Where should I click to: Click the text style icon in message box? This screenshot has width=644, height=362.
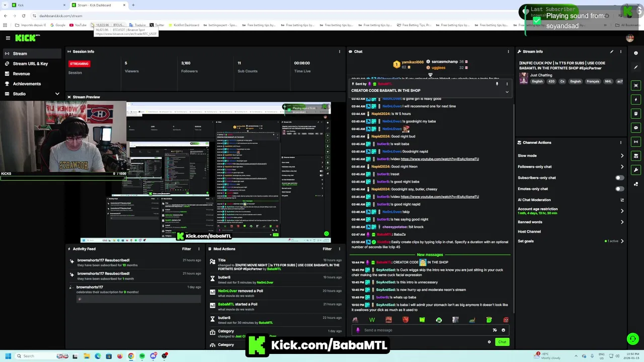click(495, 330)
